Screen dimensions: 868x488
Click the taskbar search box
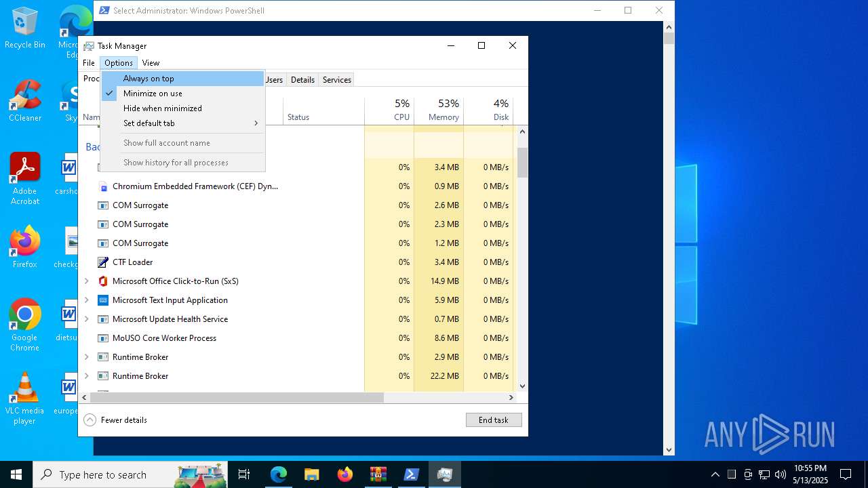tap(130, 474)
